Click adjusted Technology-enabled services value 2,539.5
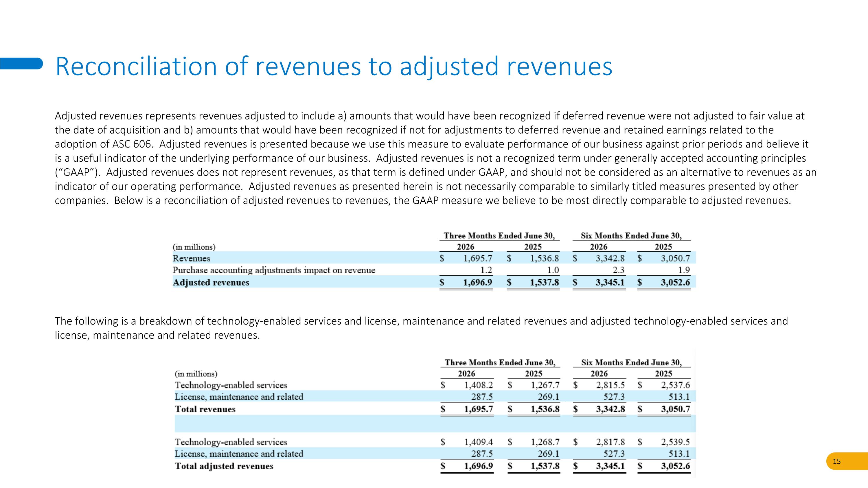Image resolution: width=868 pixels, height=488 pixels. [x=676, y=442]
